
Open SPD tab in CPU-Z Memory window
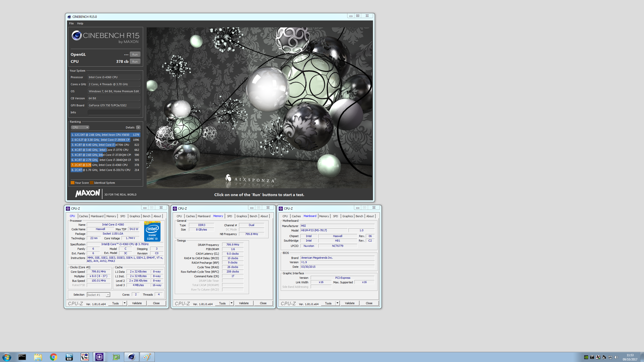(x=230, y=216)
